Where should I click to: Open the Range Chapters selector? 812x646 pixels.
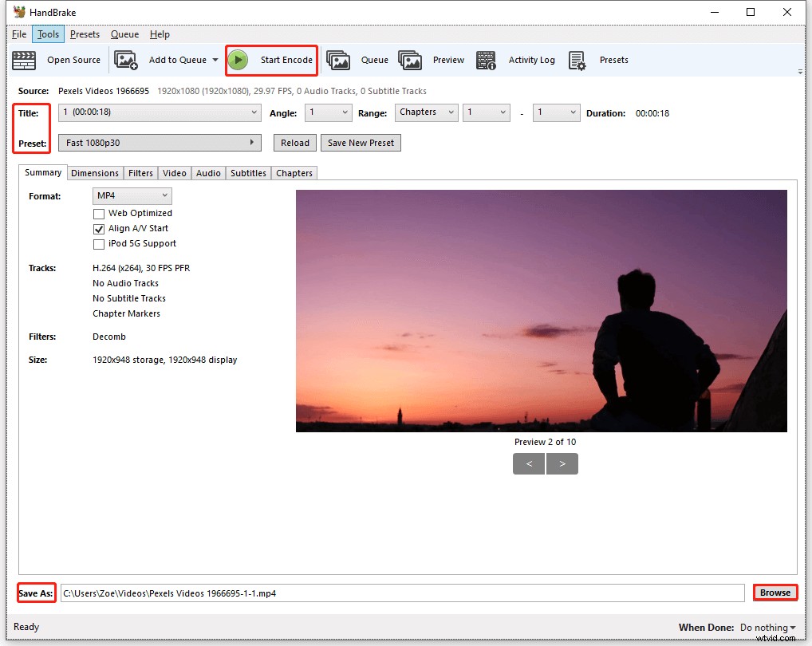click(x=426, y=112)
